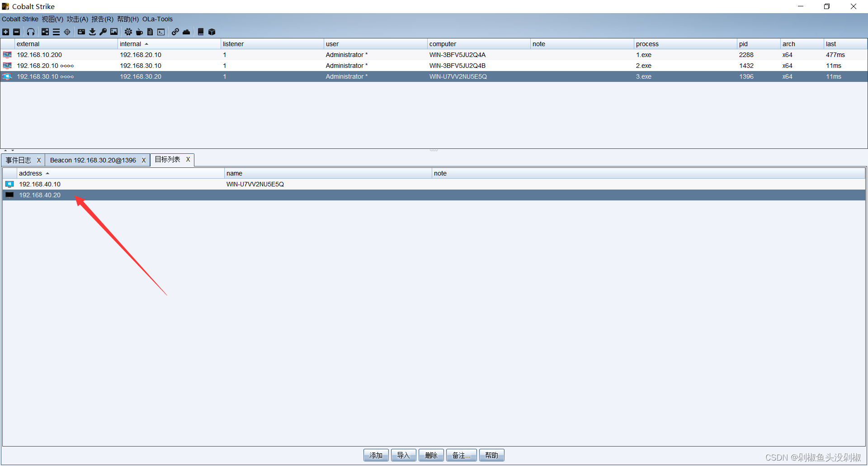This screenshot has width=868, height=466.
Task: Sort sessions by the last column header
Action: pyautogui.click(x=845, y=44)
